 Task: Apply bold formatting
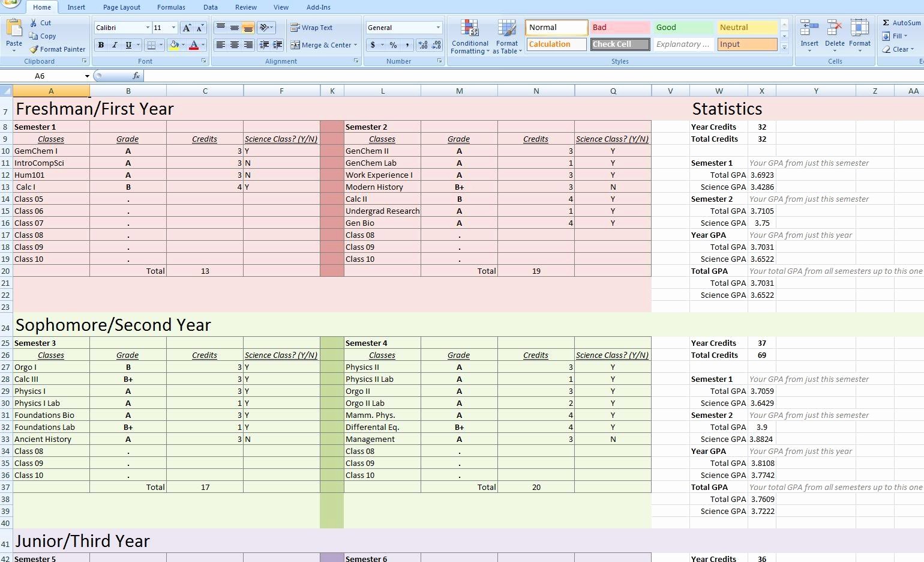[x=101, y=44]
